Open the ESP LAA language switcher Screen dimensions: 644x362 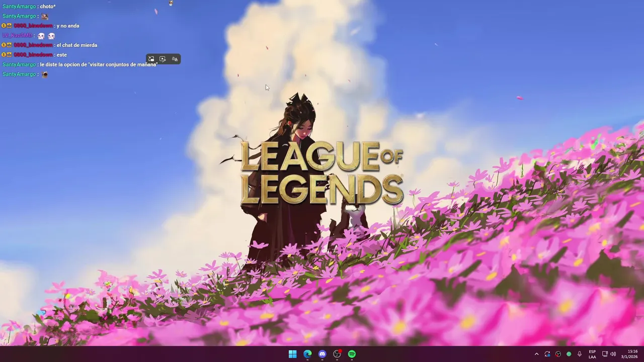click(592, 354)
